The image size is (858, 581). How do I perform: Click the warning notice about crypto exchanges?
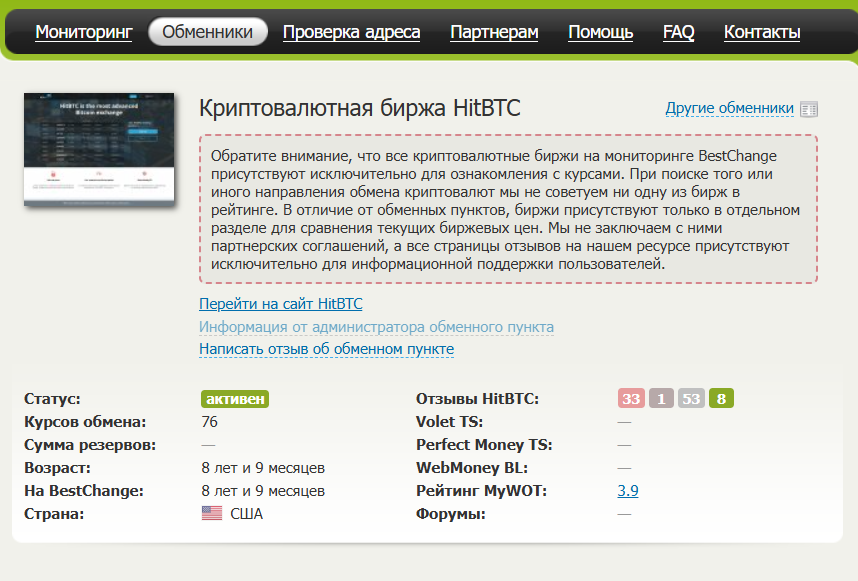pos(508,209)
